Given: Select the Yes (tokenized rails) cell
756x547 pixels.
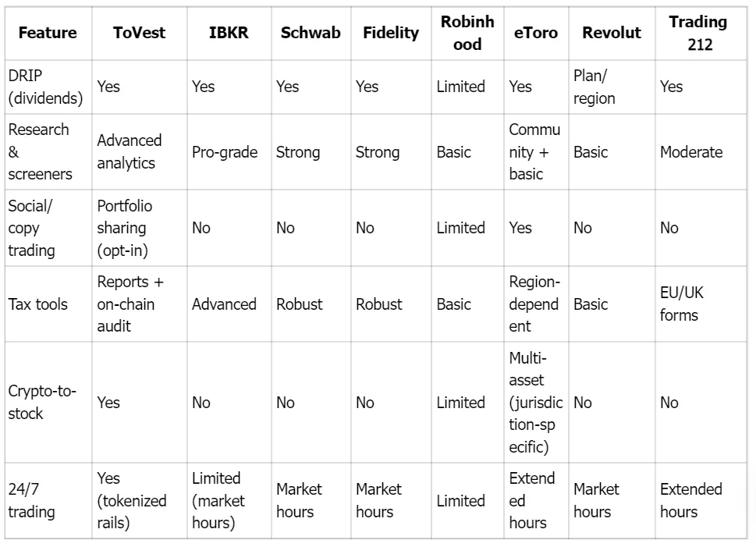Looking at the screenshot, I should (131, 501).
